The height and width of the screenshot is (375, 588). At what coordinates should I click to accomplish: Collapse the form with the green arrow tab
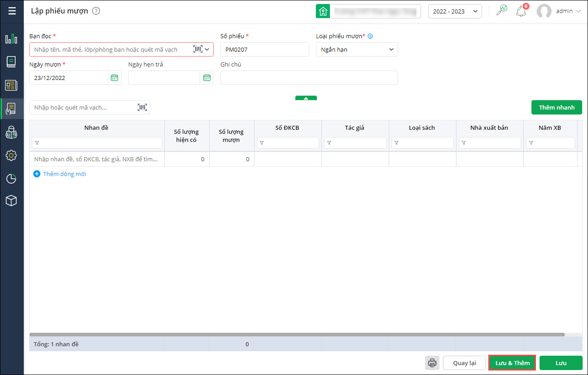pyautogui.click(x=306, y=98)
